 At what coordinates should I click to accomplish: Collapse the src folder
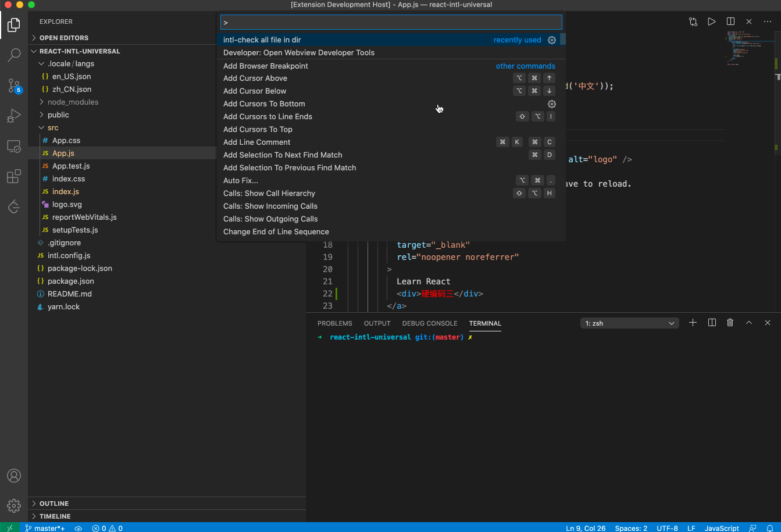(x=53, y=127)
